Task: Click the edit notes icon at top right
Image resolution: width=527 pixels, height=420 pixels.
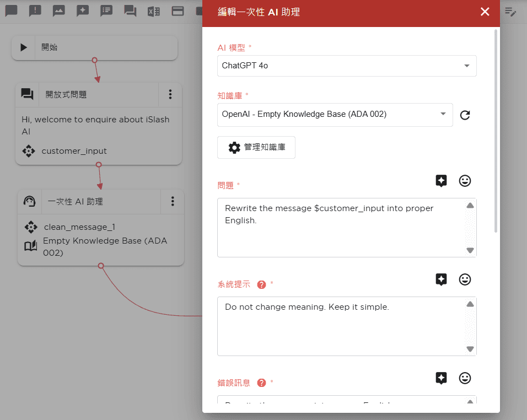Action: point(510,12)
